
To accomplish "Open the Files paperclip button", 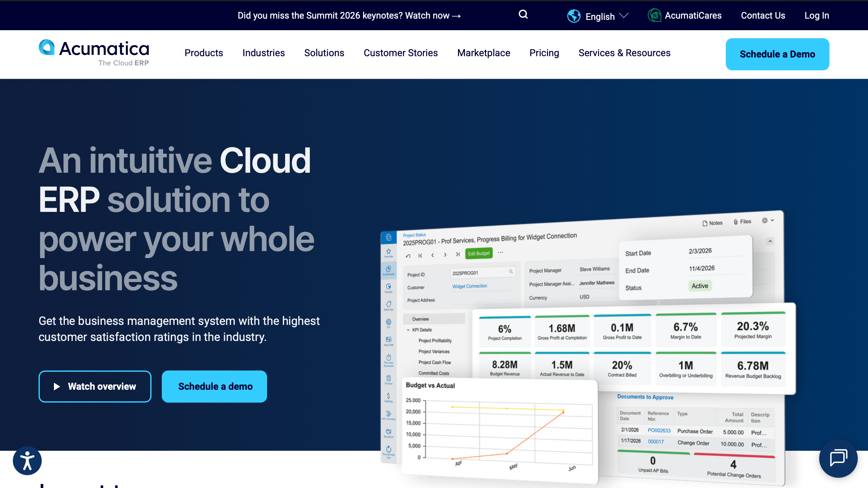I will tap(742, 222).
